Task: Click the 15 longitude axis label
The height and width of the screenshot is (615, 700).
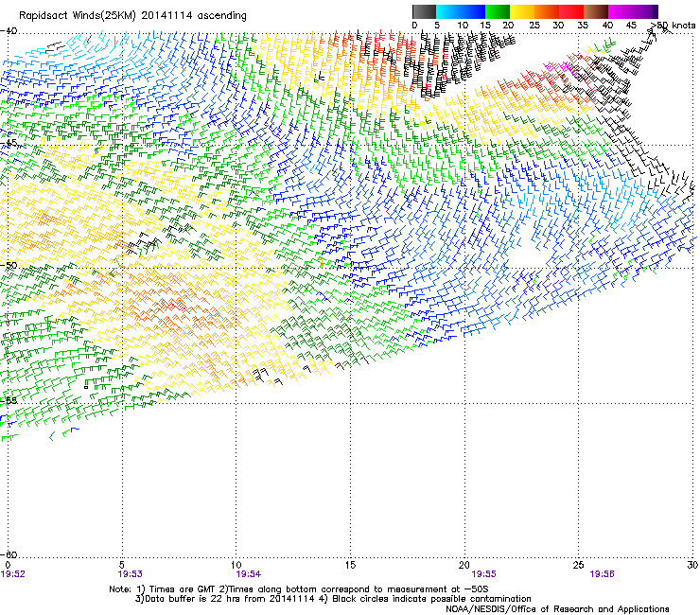Action: [x=350, y=565]
